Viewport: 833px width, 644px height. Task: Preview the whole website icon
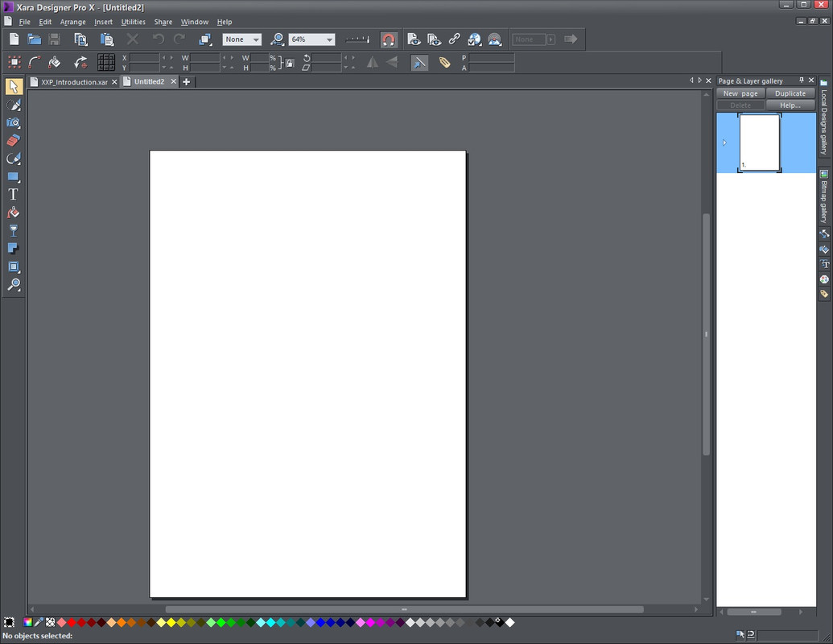(x=434, y=39)
